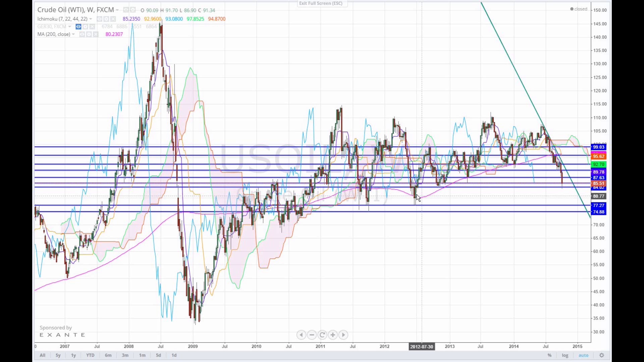Click the zoom out minus button

coord(312,335)
